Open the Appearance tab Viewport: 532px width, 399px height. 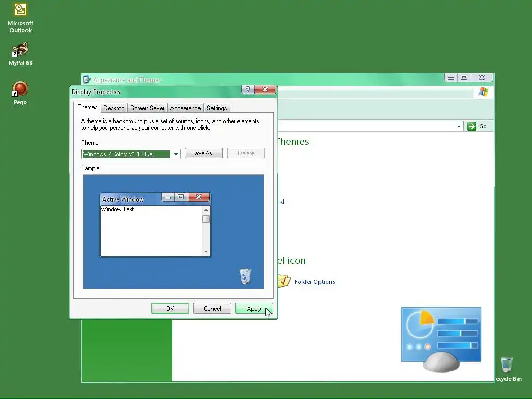pos(185,108)
